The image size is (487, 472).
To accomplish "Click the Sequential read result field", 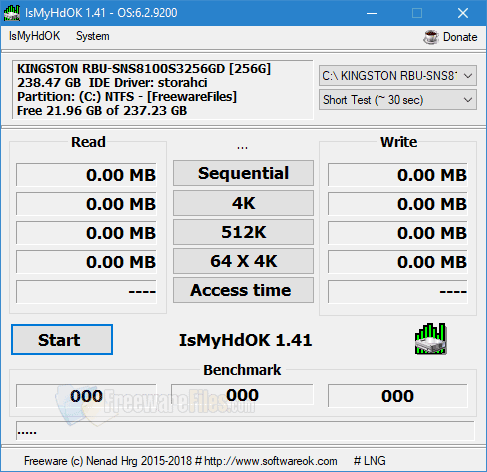I will pos(86,175).
